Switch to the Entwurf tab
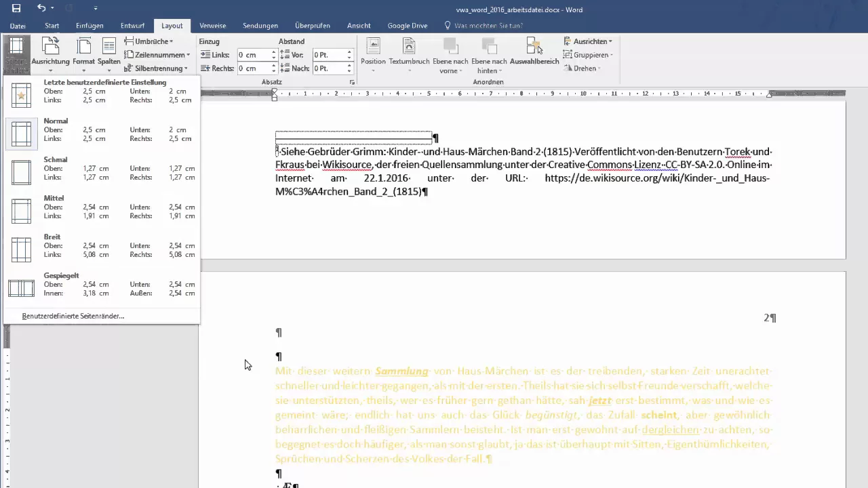The height and width of the screenshot is (488, 868). [x=132, y=26]
